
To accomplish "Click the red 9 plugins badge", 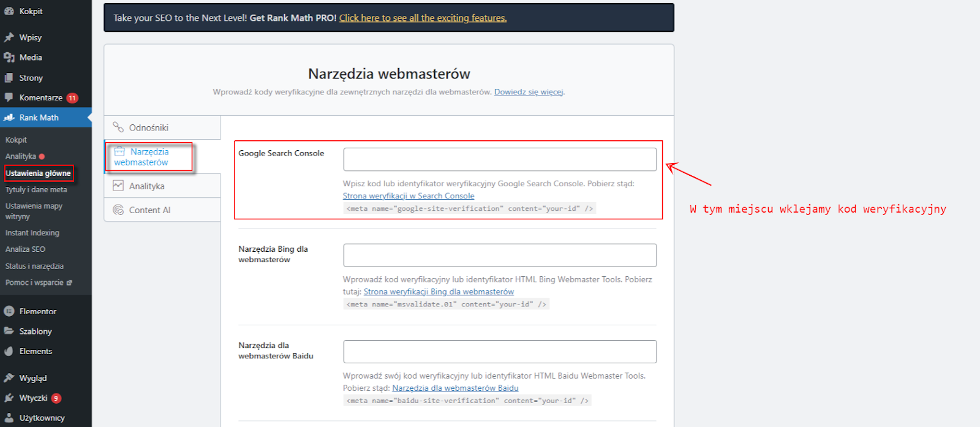I will (x=56, y=398).
